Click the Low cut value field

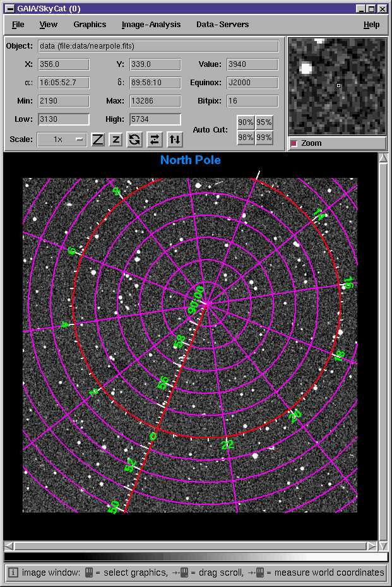point(63,119)
